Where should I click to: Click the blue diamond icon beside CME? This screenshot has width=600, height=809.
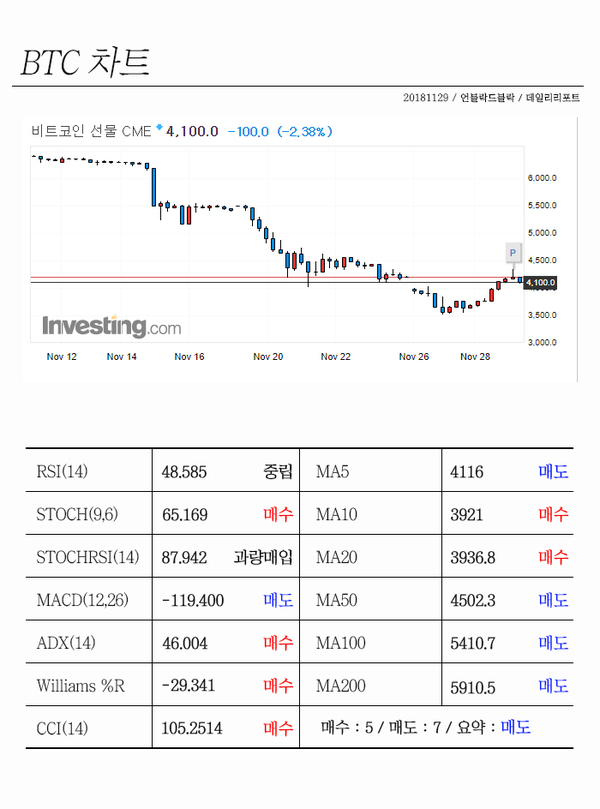pos(159,127)
